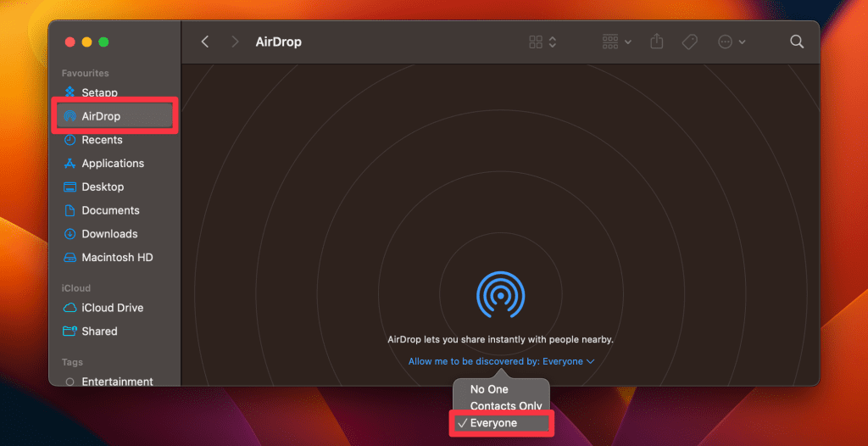This screenshot has height=446, width=868.
Task: Click the Favourites section header
Action: pyautogui.click(x=86, y=73)
